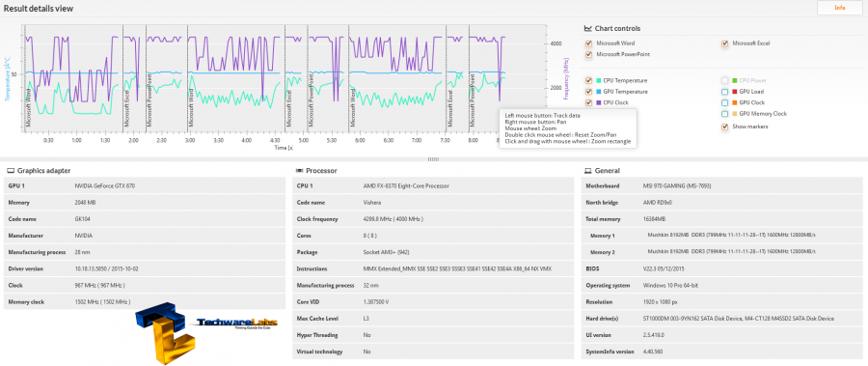Click the GPU Memory Clock yellow swatch
The image size is (868, 366).
click(735, 114)
